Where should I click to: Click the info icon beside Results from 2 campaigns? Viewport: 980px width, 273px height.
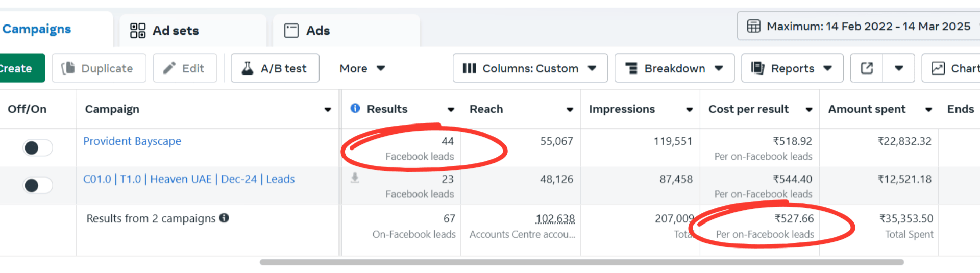tap(224, 218)
